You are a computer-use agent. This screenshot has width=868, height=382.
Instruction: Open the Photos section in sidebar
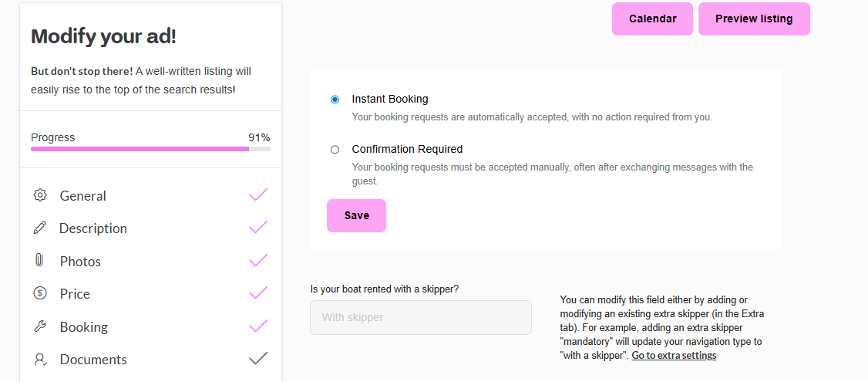[x=80, y=262]
